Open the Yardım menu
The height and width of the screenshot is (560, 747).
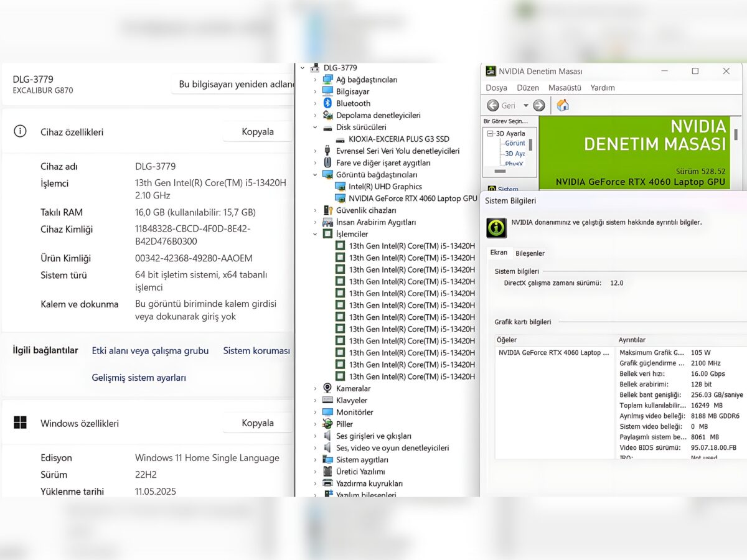(603, 88)
